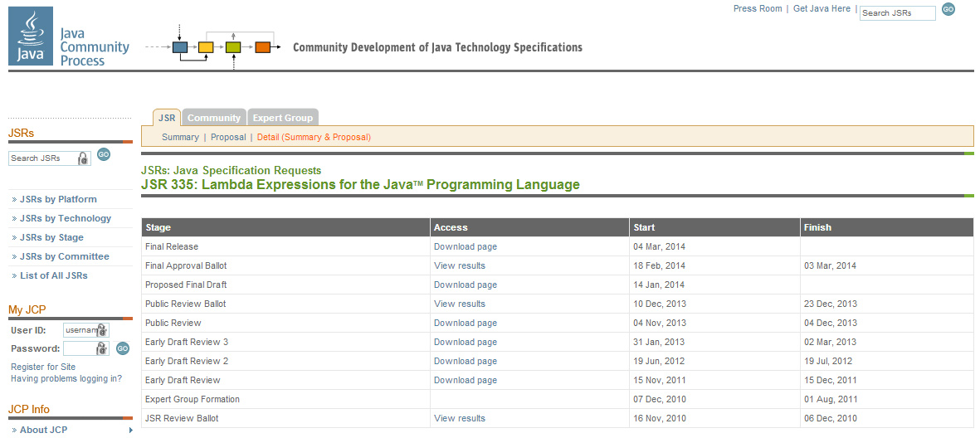
Task: Click the GO button beside Password field
Action: coord(123,348)
